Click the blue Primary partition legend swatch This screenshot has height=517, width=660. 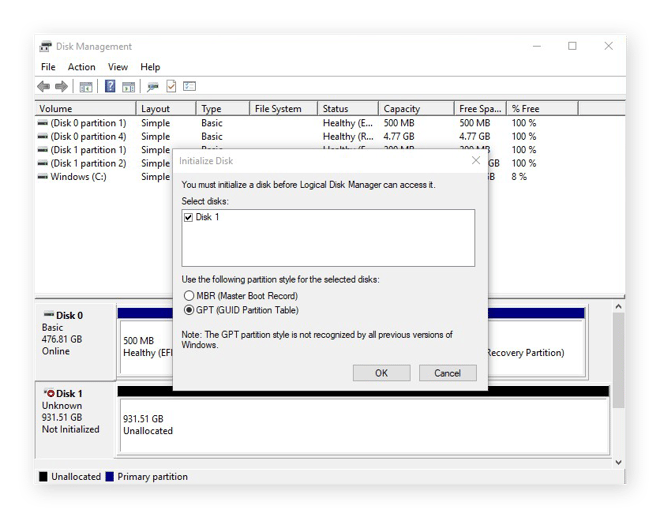[109, 477]
